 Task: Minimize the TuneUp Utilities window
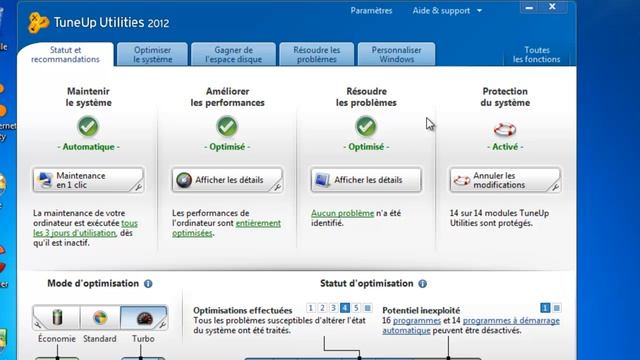(530, 7)
